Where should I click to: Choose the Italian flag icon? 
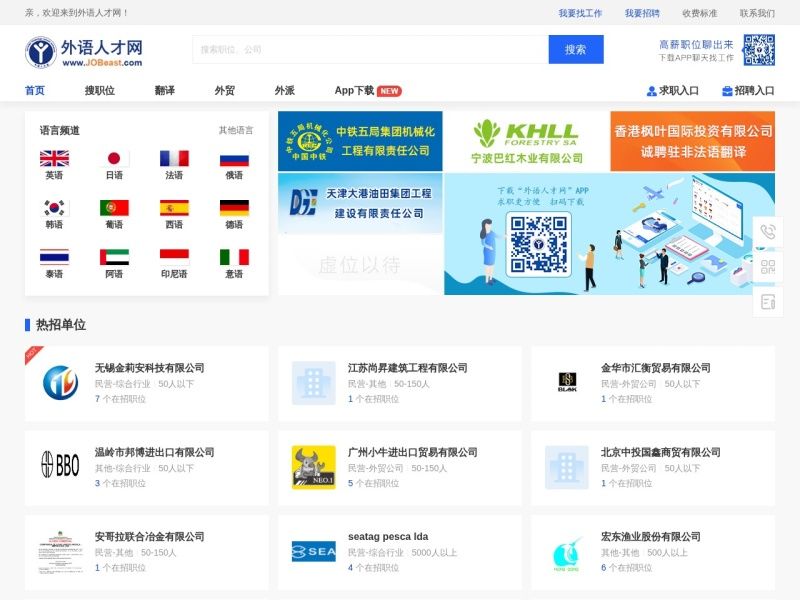pyautogui.click(x=234, y=257)
